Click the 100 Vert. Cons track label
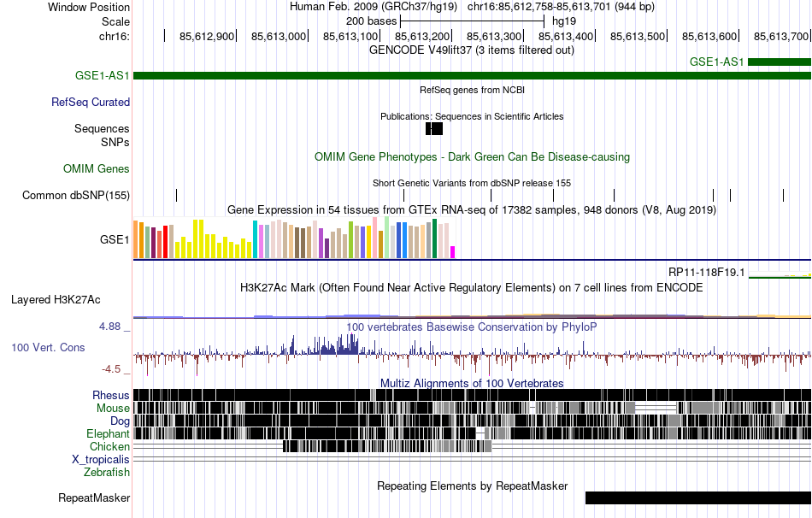 48,348
